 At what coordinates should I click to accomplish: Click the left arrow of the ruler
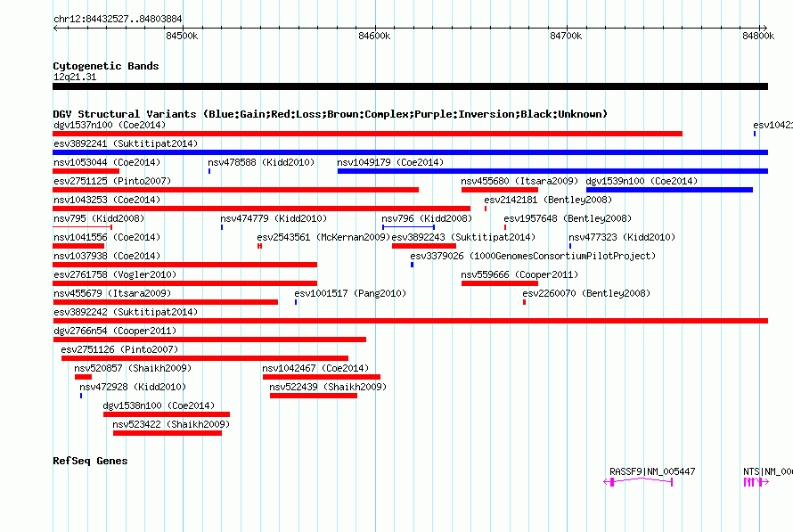coord(55,29)
